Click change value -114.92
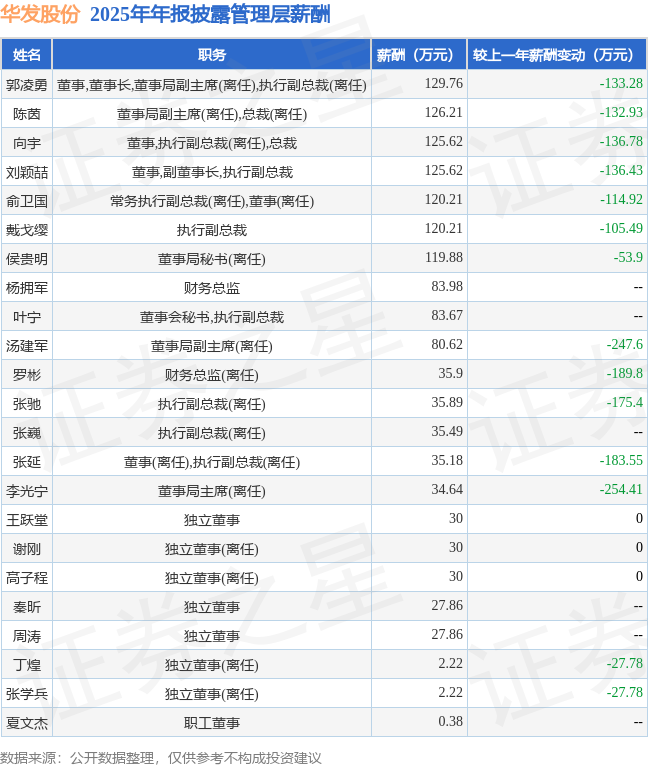The width and height of the screenshot is (648, 767). tap(621, 200)
